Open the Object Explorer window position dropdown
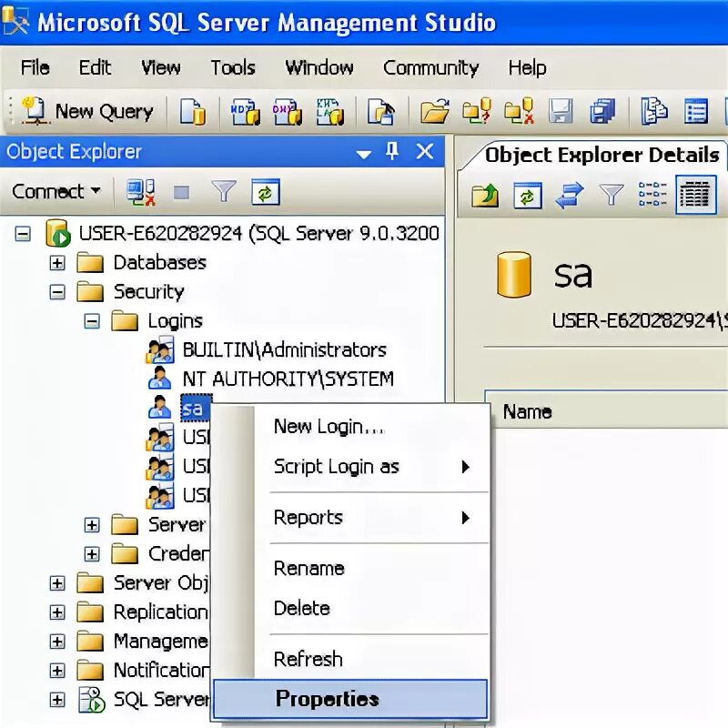 tap(363, 154)
